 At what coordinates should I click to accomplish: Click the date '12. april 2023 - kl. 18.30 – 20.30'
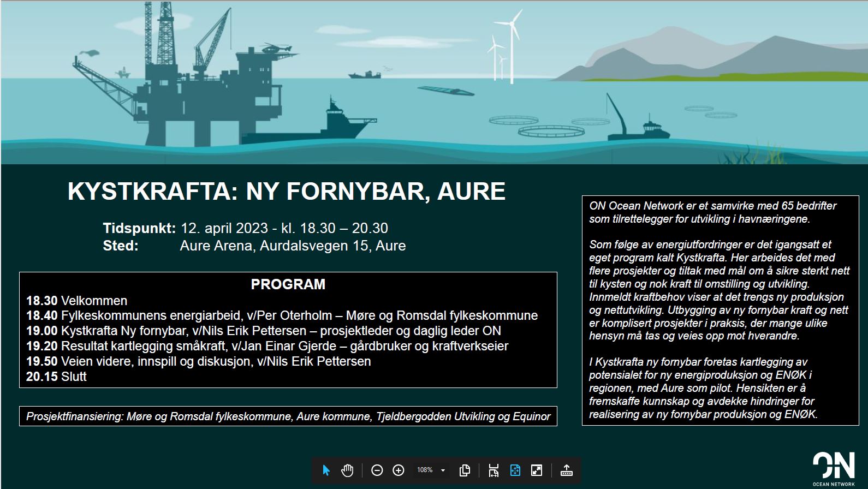pos(284,228)
